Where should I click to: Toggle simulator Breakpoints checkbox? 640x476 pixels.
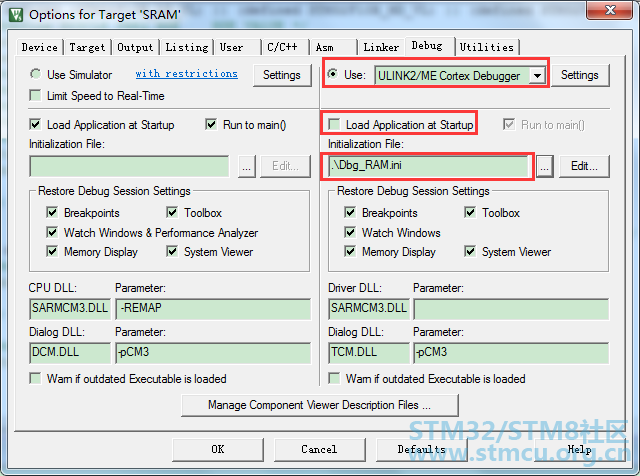(x=52, y=212)
